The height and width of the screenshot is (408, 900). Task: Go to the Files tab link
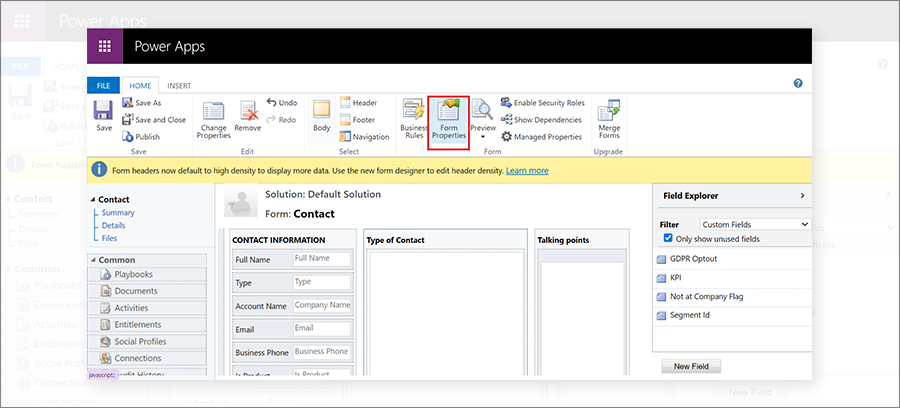tap(109, 238)
